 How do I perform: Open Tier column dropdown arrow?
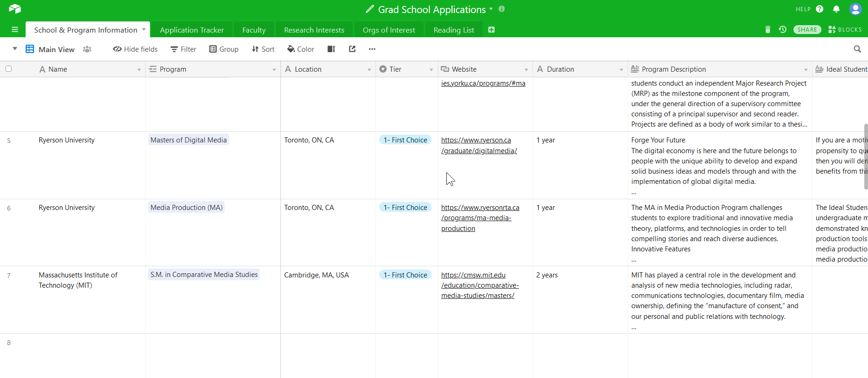point(431,70)
